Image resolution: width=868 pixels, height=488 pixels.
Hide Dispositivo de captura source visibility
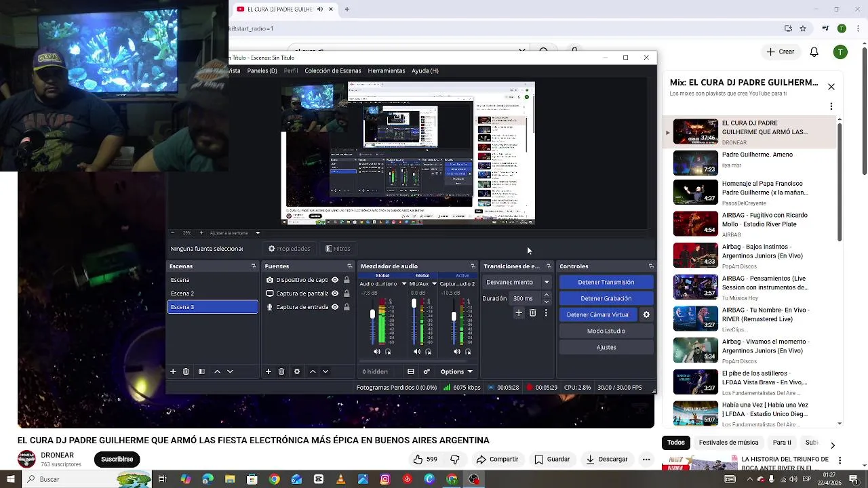coord(335,280)
